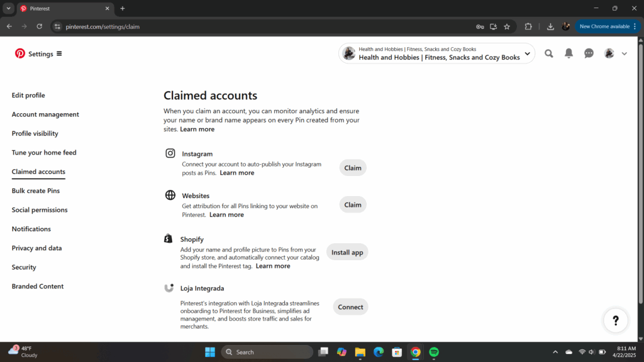Open a new browser tab

[123, 8]
